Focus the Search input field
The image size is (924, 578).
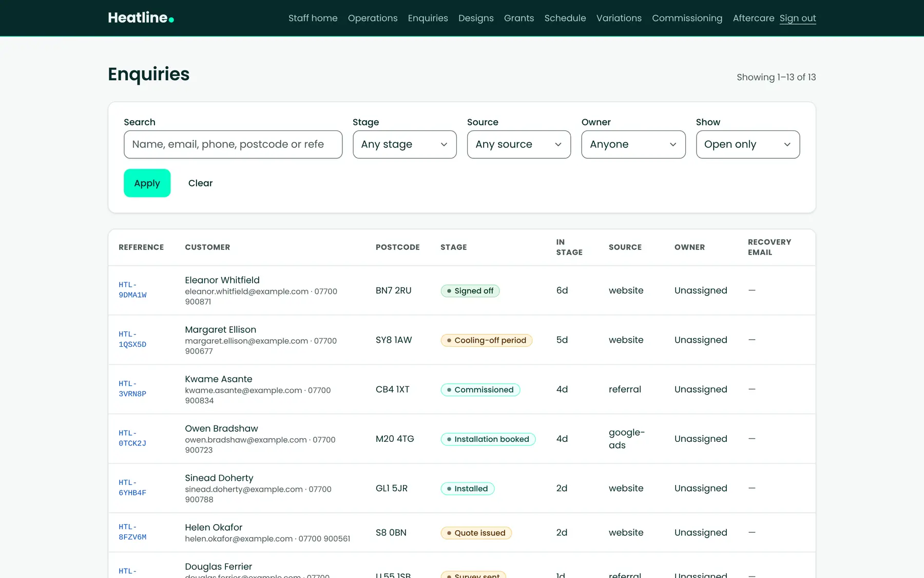(233, 144)
